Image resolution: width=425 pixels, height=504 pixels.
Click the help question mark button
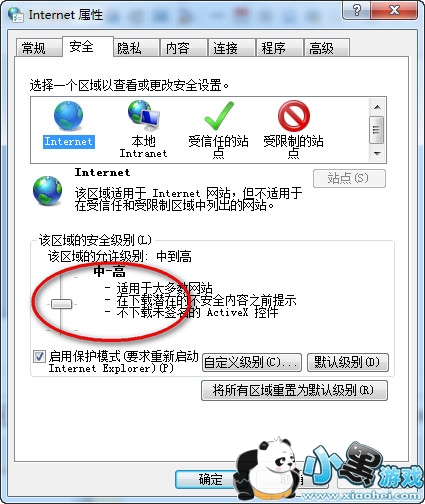pyautogui.click(x=357, y=10)
